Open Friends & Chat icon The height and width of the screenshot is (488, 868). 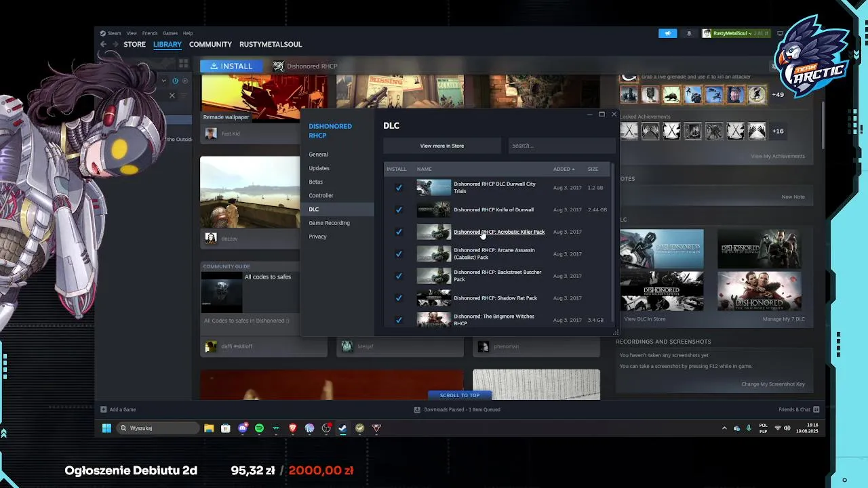pyautogui.click(x=816, y=409)
